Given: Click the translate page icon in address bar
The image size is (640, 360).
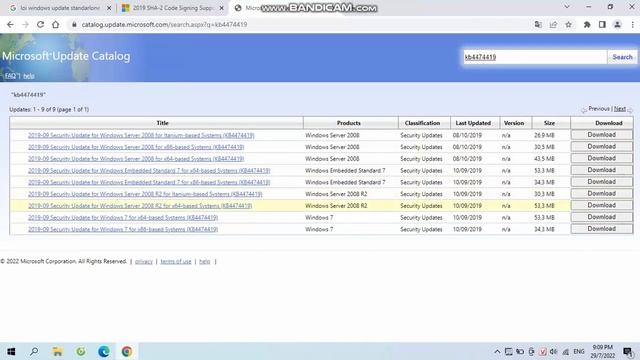Looking at the screenshot, I should 538,24.
